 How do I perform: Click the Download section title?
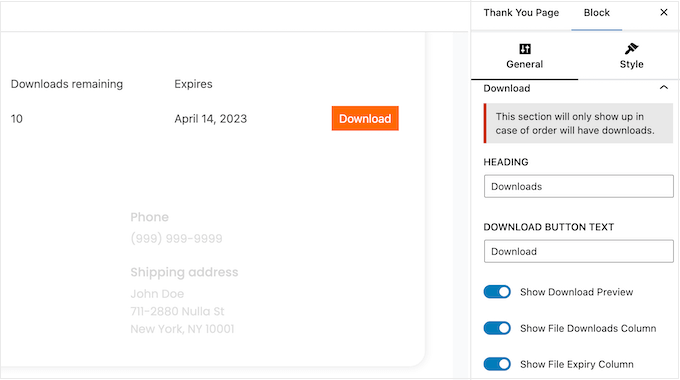pyautogui.click(x=507, y=88)
